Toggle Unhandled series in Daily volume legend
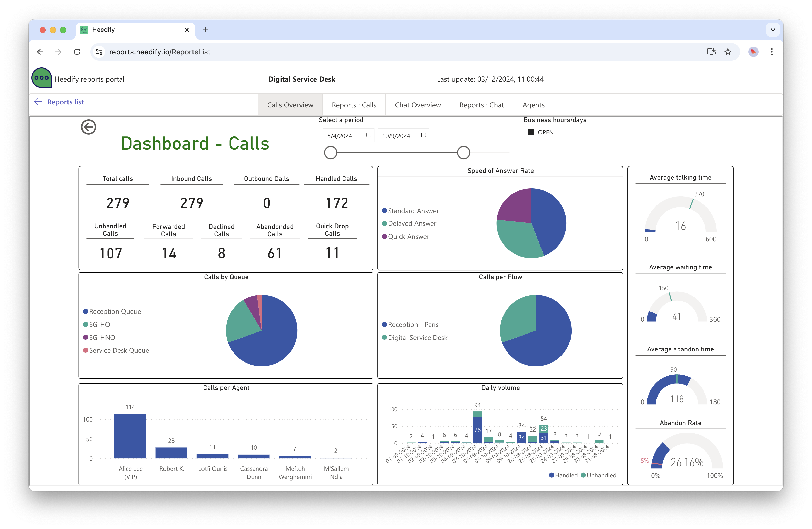Viewport: 812px width, 529px height. (599, 475)
